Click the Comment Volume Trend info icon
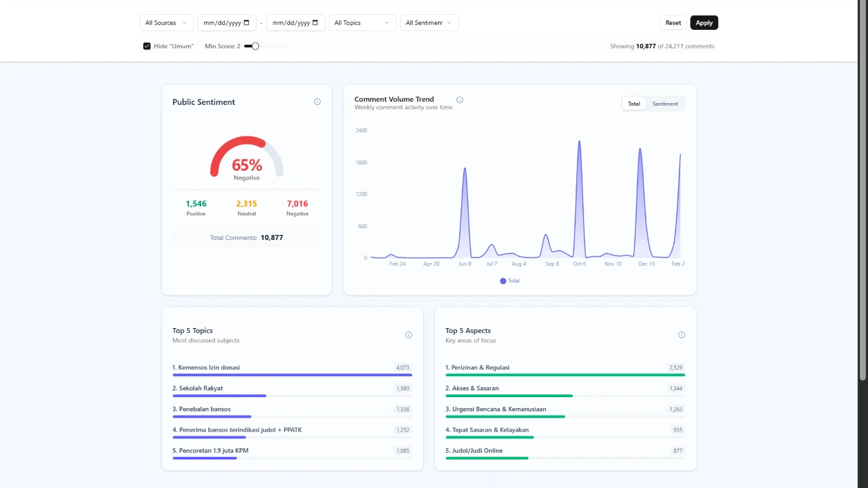 [x=460, y=100]
